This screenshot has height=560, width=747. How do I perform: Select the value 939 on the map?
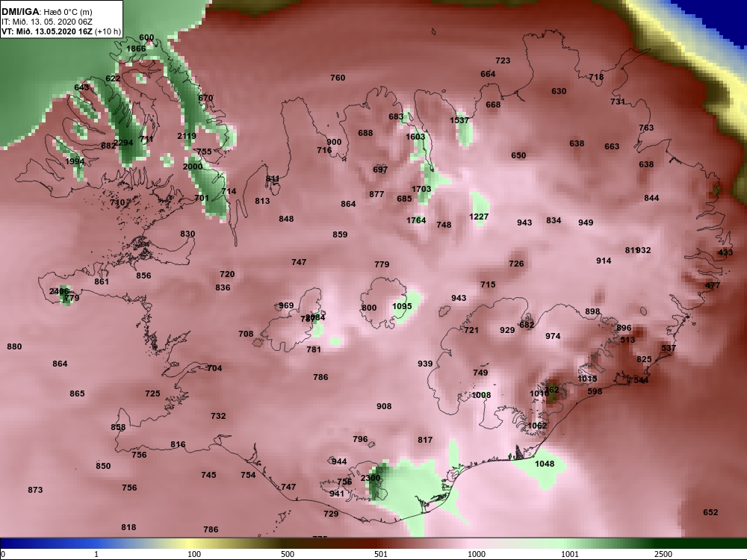pos(425,364)
